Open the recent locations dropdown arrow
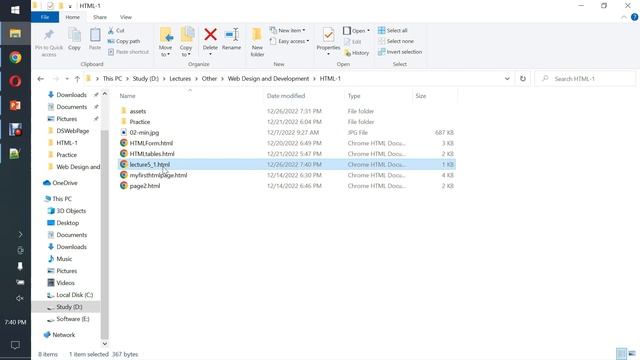 tap(67, 79)
